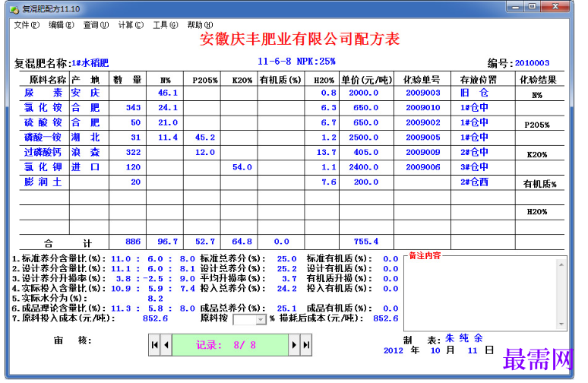The image size is (588, 383).
Task: Click the 单价(元/吨) column header
Action: click(x=366, y=80)
